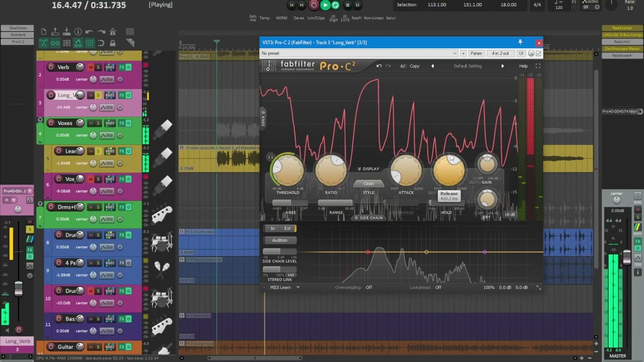Image resolution: width=644 pixels, height=362 pixels.
Task: Click phase invert icon on Long_Verb track
Action: click(x=120, y=107)
